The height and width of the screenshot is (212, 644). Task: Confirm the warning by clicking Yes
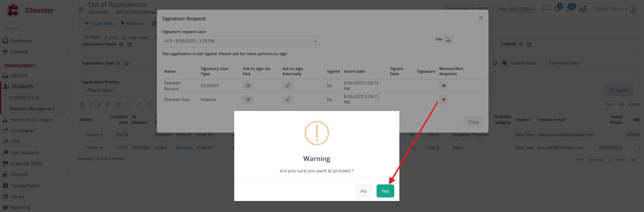(x=385, y=191)
